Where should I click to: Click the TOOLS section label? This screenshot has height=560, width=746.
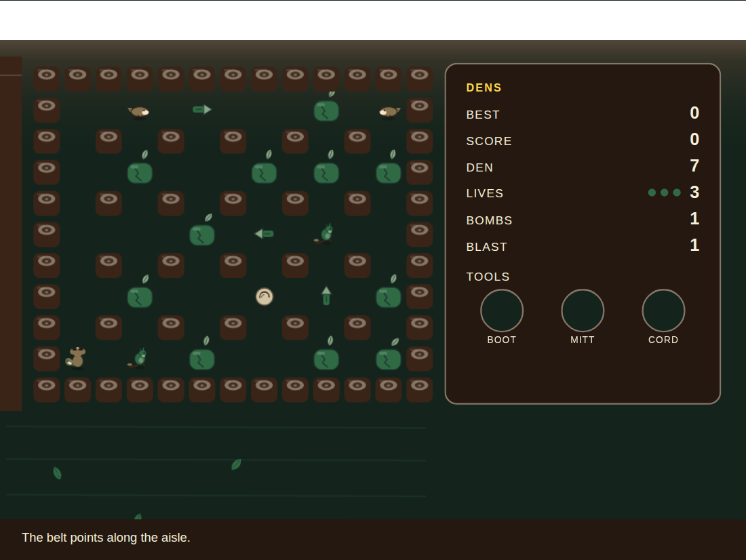coord(488,277)
